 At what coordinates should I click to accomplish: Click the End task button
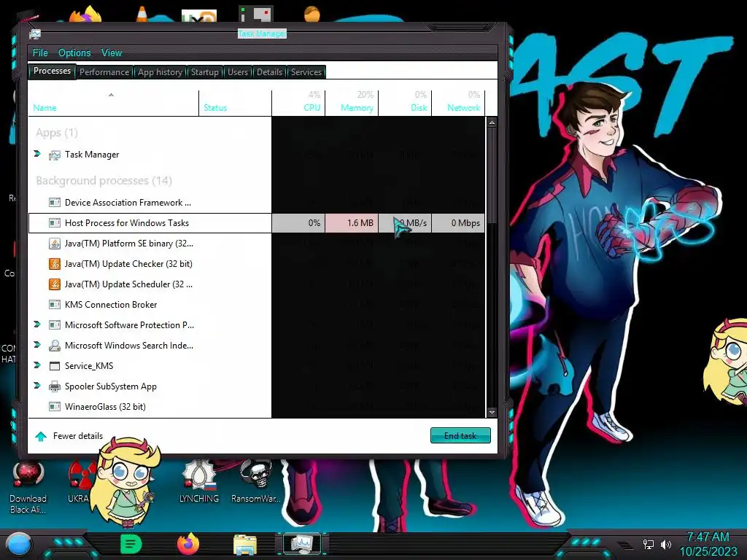coord(460,435)
